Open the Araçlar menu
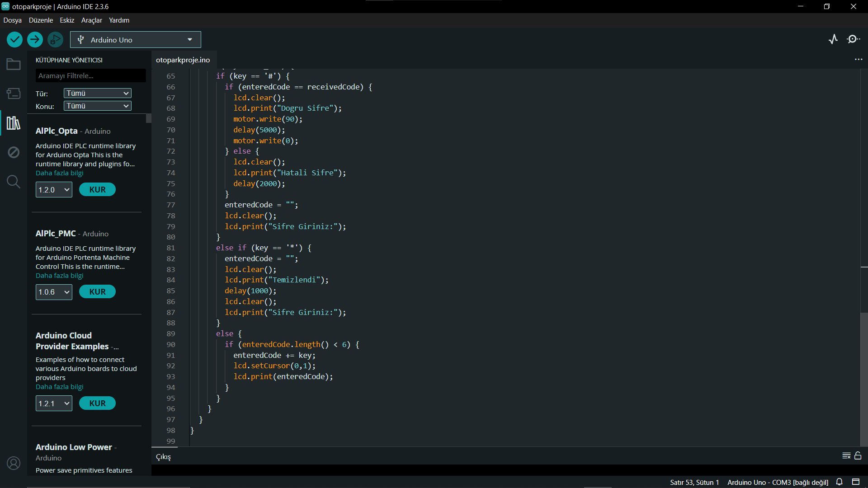The height and width of the screenshot is (488, 868). tap(91, 20)
